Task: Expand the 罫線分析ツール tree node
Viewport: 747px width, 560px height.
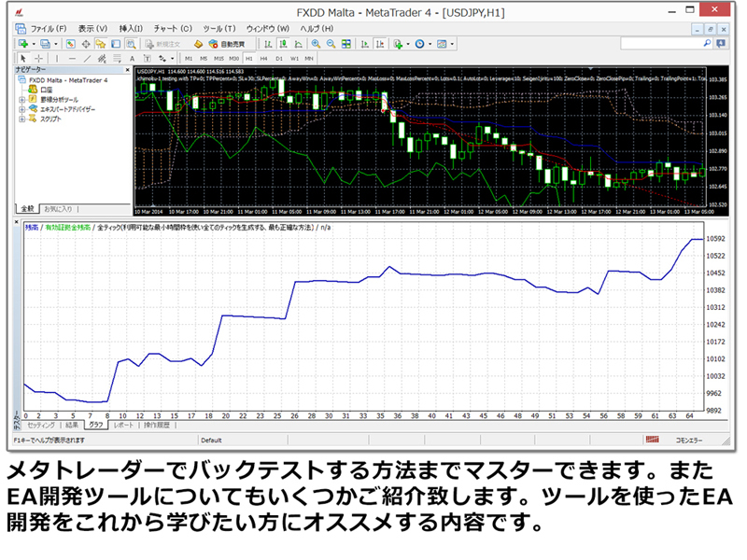Action: 21,100
